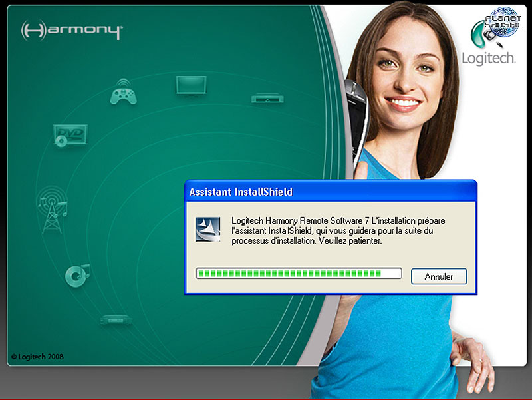Click the game controller icon
The image size is (532, 400).
123,92
